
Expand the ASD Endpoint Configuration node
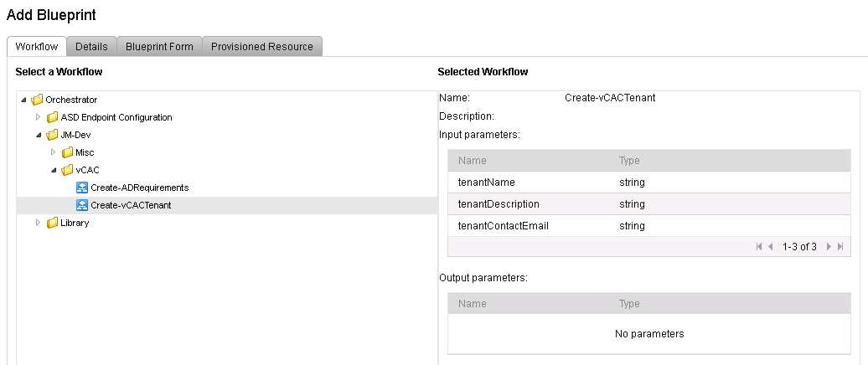pyautogui.click(x=39, y=117)
